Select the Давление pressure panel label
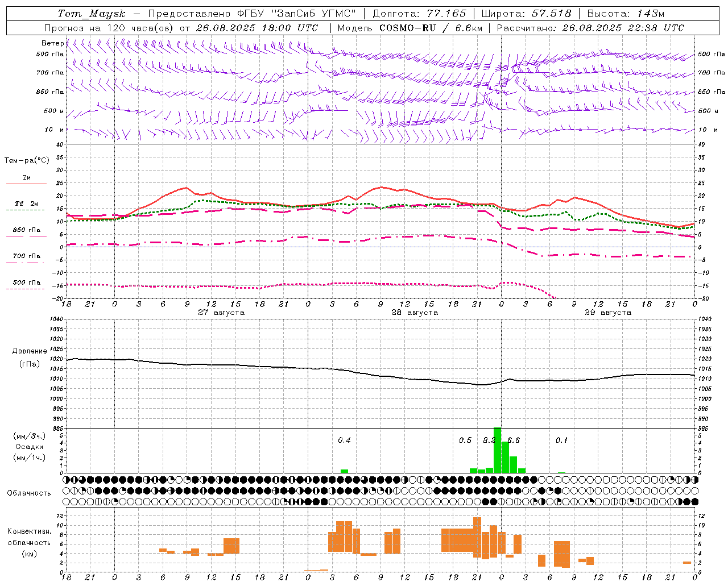Image resolution: width=728 pixels, height=582 pixels. click(x=30, y=351)
